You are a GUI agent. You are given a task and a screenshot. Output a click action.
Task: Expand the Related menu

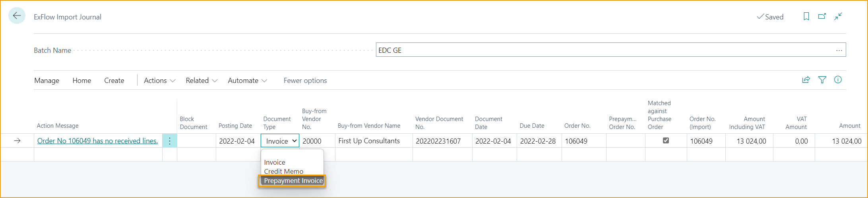pyautogui.click(x=201, y=81)
